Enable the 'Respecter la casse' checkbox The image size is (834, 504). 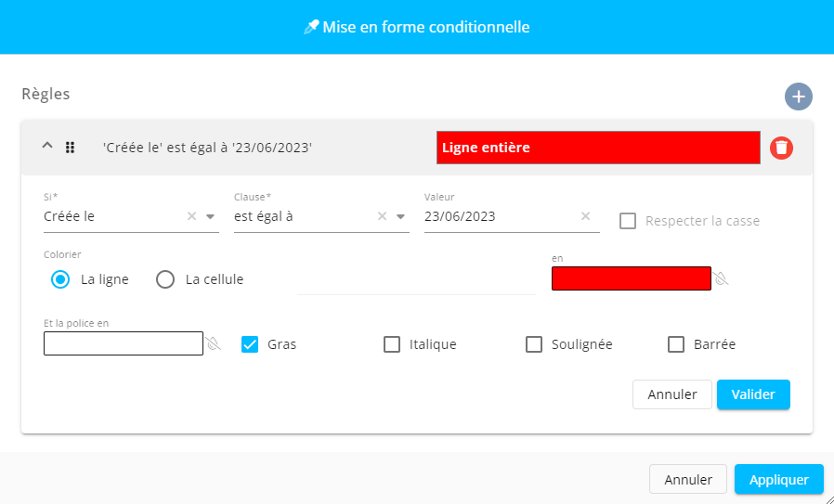click(x=628, y=221)
